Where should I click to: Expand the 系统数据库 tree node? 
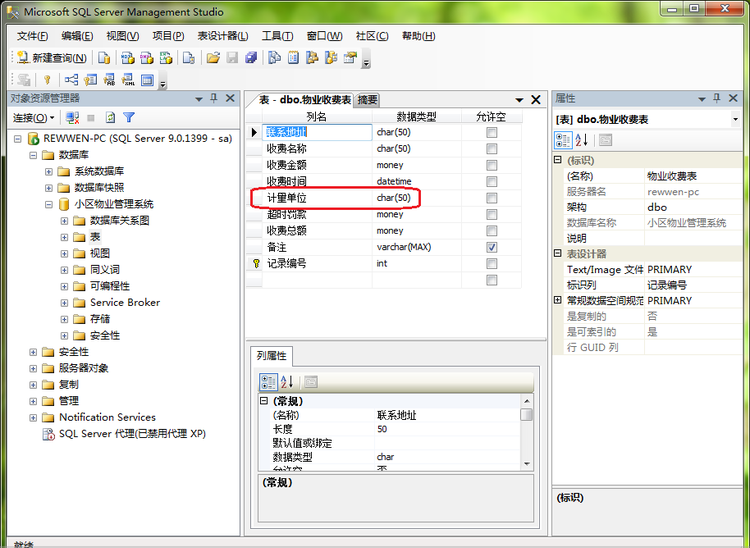coord(49,171)
